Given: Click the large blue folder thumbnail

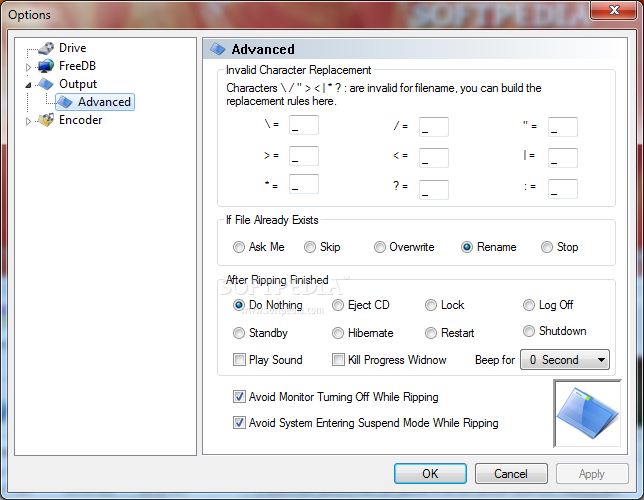Looking at the screenshot, I should pos(587,414).
